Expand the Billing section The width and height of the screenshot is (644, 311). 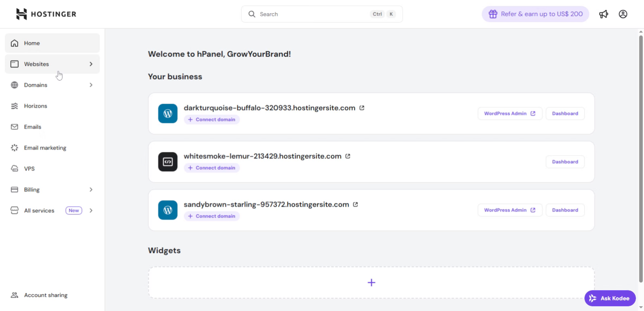pos(91,189)
